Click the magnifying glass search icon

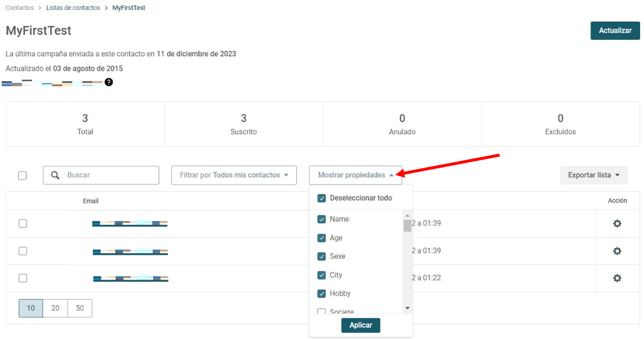pos(55,175)
